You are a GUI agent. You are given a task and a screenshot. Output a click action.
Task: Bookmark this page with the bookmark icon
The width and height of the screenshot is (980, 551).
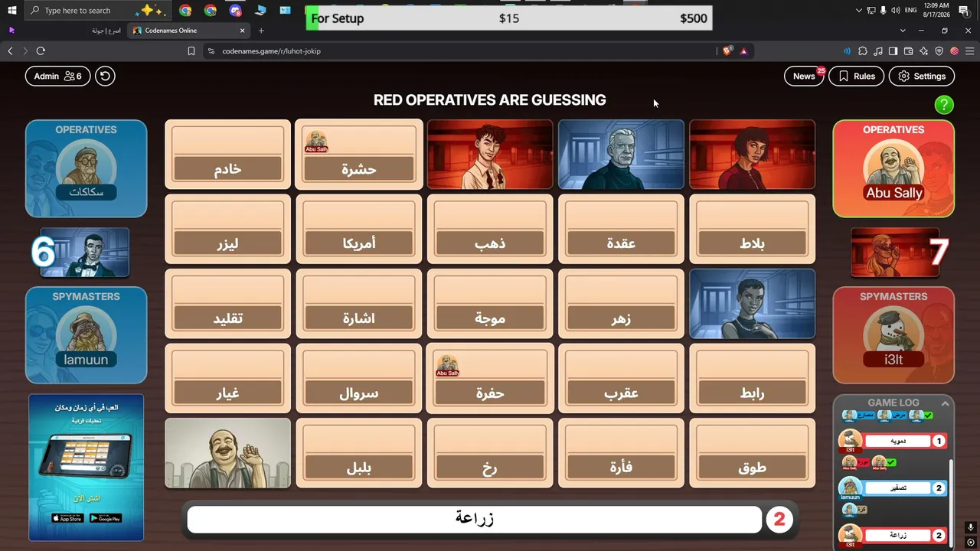click(x=191, y=51)
